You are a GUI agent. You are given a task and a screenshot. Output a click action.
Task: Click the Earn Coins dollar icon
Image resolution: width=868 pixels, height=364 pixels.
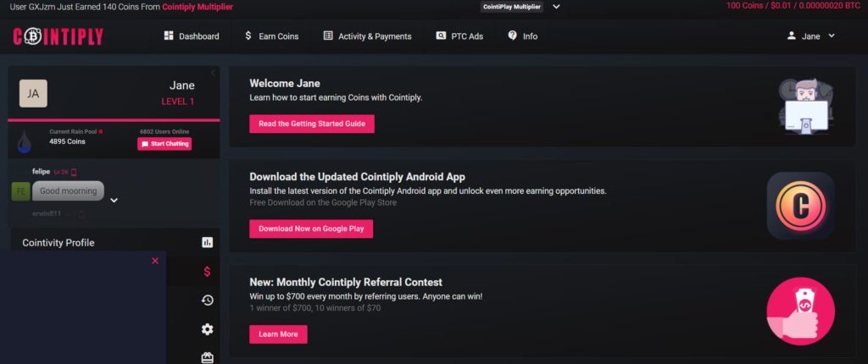pos(248,36)
